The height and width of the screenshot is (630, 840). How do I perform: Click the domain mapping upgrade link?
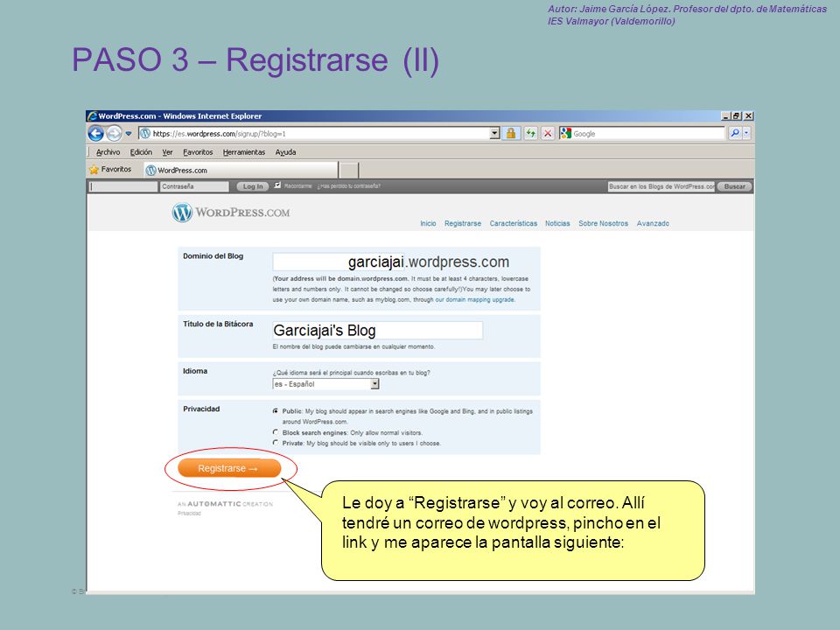click(x=475, y=299)
